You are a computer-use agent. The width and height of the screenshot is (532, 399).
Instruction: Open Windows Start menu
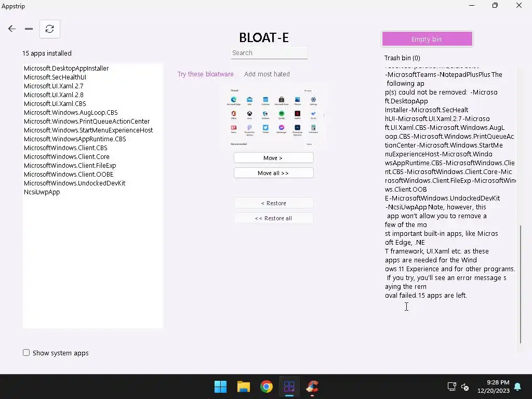pyautogui.click(x=220, y=387)
